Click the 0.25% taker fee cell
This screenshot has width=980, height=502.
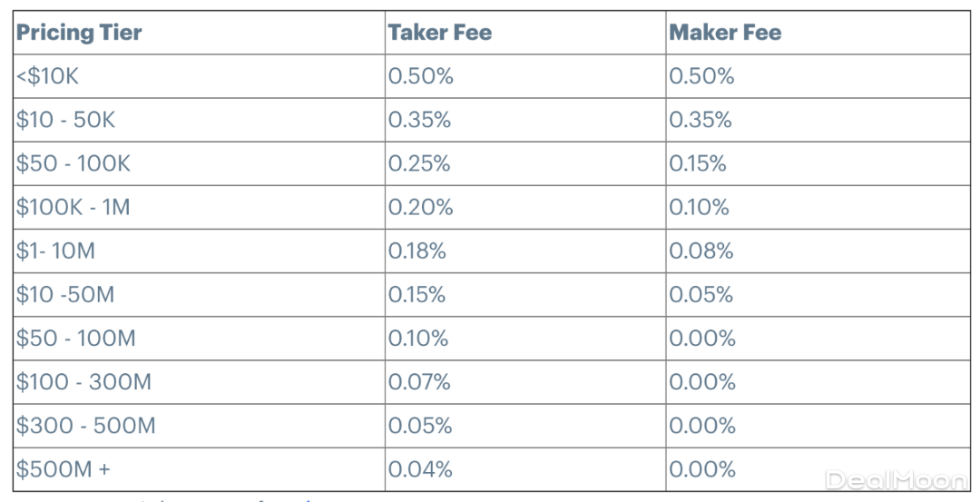click(420, 163)
